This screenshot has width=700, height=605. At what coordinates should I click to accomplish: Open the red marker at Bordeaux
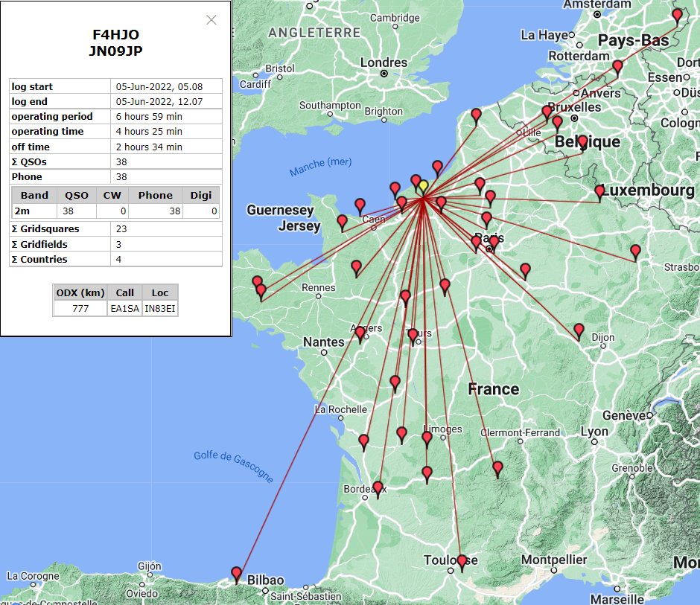tap(378, 489)
